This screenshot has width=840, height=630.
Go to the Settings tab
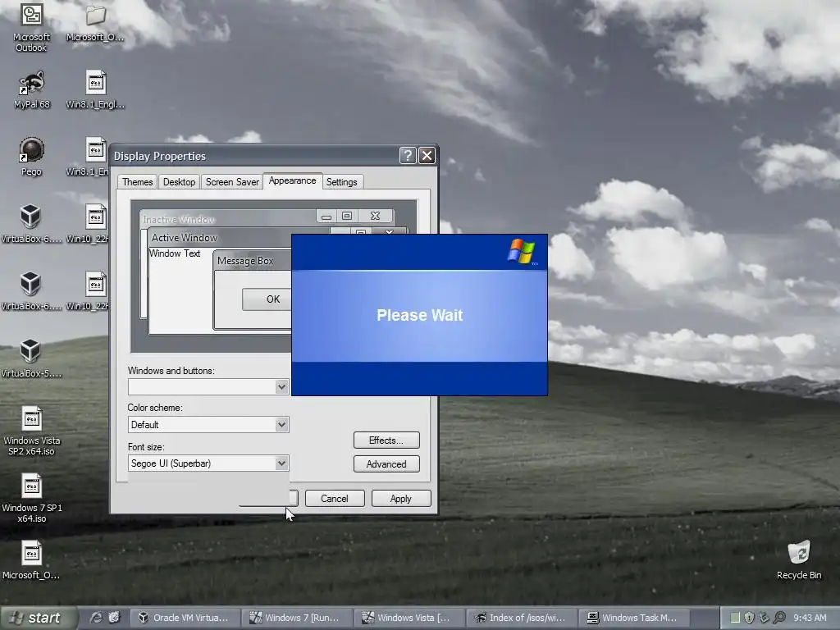(342, 182)
